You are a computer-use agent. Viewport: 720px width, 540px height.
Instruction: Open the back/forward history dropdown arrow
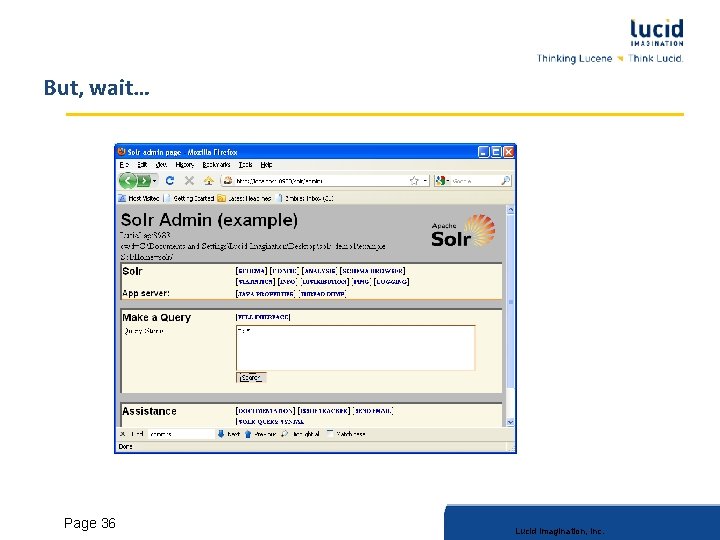(154, 181)
